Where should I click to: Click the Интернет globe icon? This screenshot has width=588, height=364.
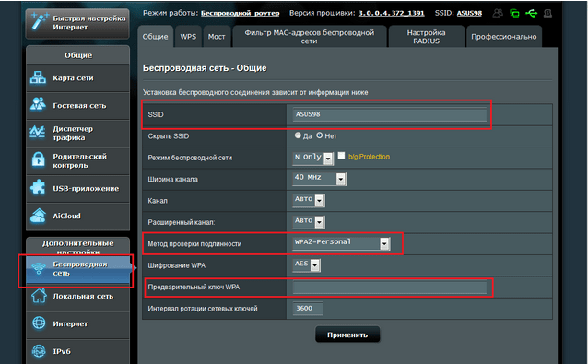click(39, 323)
